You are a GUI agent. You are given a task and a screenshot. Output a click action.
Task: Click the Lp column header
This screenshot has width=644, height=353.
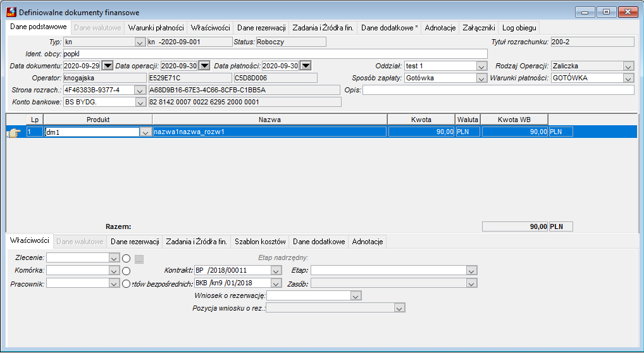[x=35, y=120]
